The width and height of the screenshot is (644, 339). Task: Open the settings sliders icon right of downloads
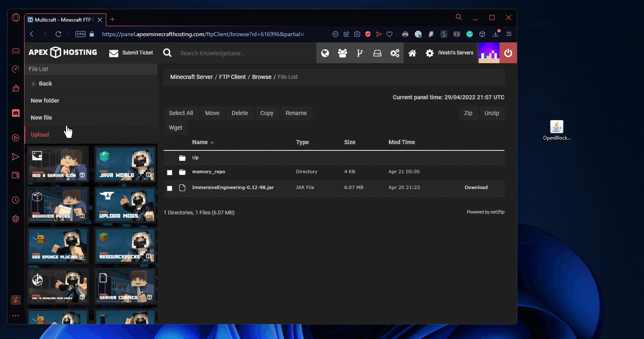pos(509,34)
